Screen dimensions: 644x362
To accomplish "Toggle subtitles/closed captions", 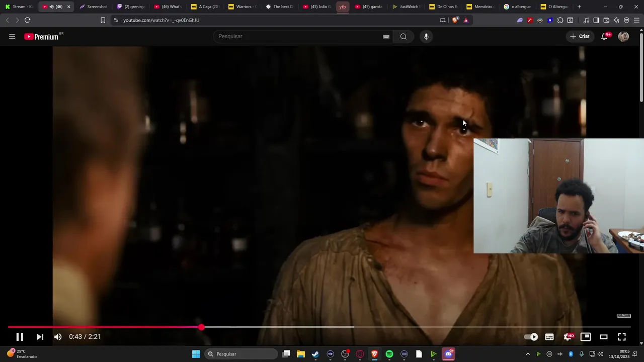I will (x=549, y=337).
